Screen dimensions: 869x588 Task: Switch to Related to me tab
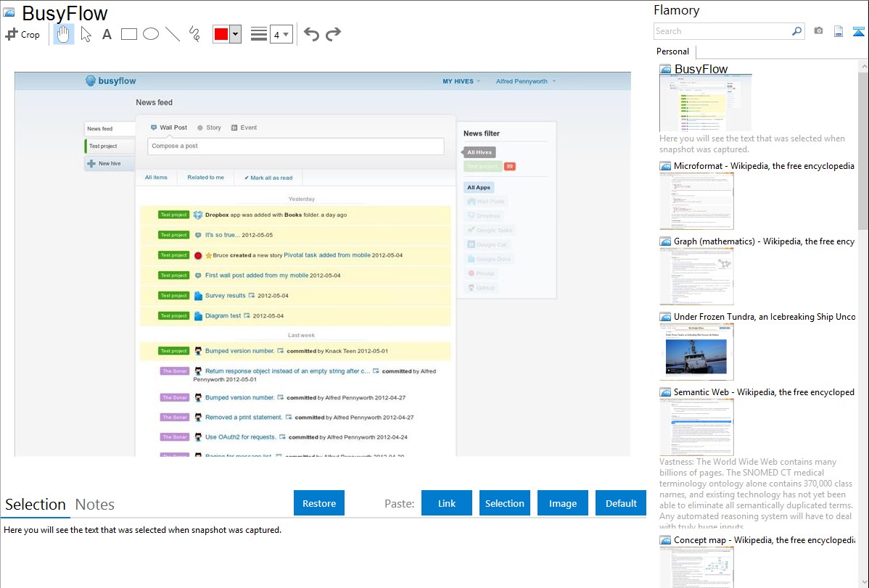coord(205,178)
